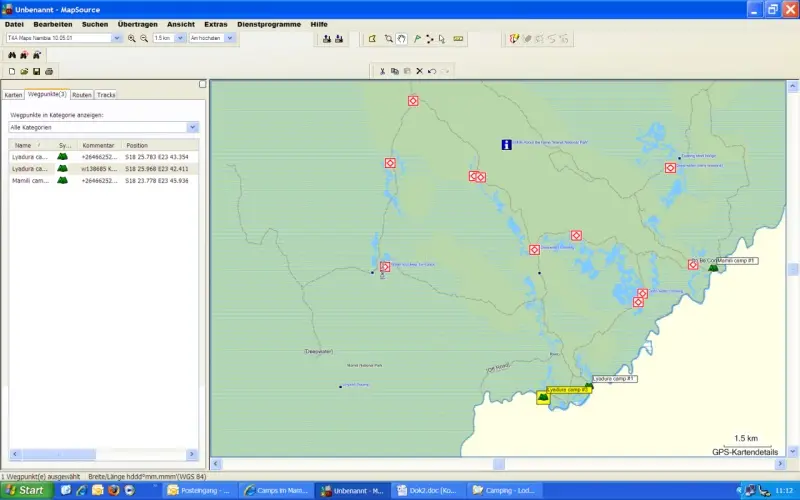
Task: Select the Waypoint flag tool
Action: pyautogui.click(x=417, y=39)
